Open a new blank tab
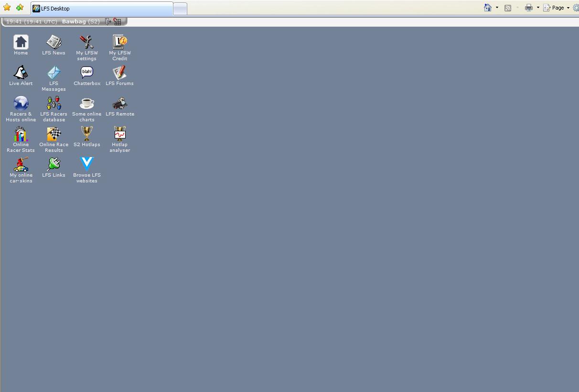Viewport: 579px width, 392px height. (180, 9)
